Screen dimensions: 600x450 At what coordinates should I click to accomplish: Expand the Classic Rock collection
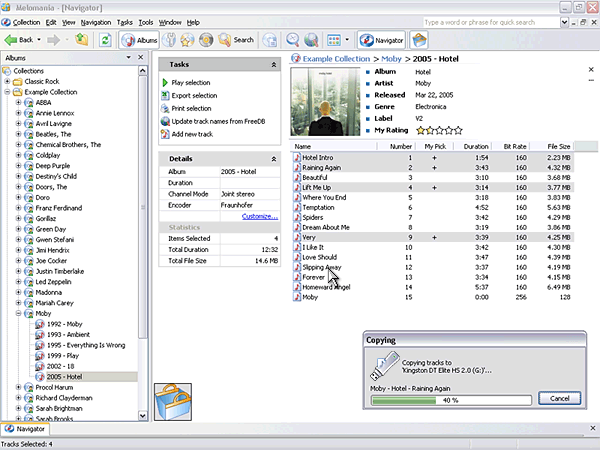[7, 82]
